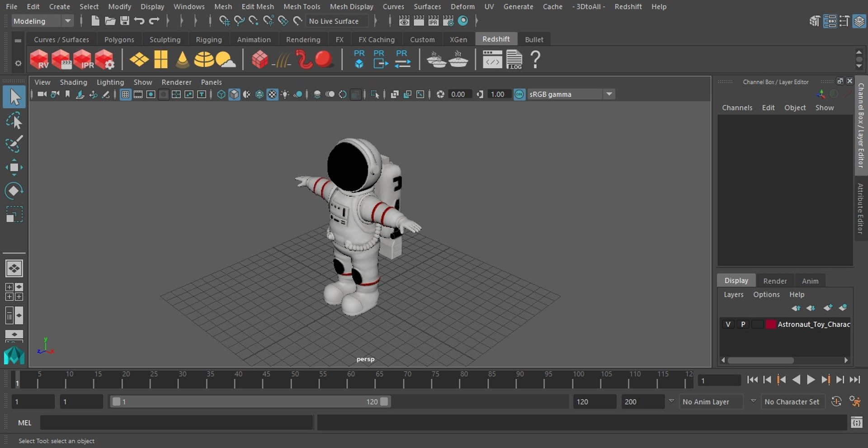Click the time range slider bar
The width and height of the screenshot is (868, 448).
click(250, 401)
